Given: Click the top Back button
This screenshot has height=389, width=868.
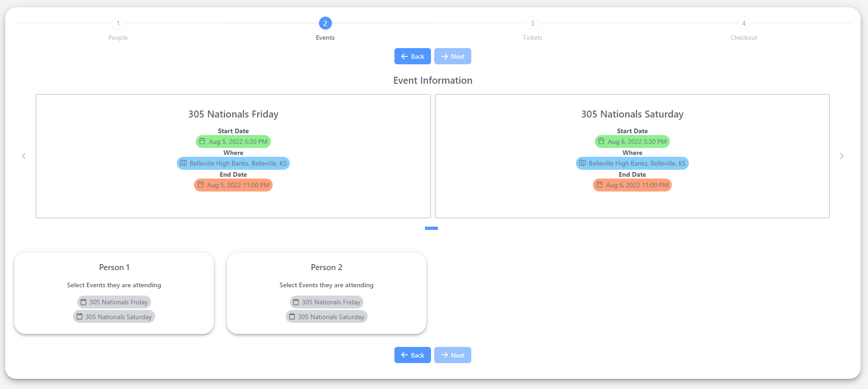Looking at the screenshot, I should (412, 56).
